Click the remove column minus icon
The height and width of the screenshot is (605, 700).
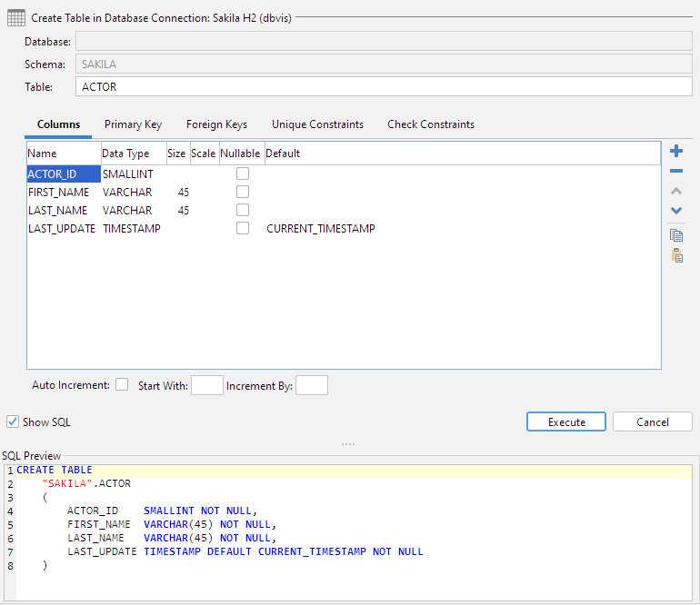point(676,172)
